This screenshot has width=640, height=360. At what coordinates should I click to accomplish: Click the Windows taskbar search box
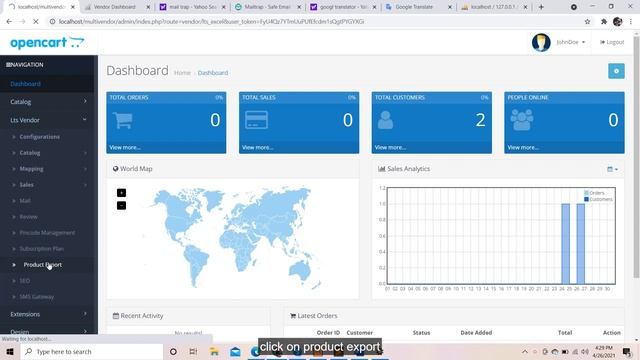point(91,351)
